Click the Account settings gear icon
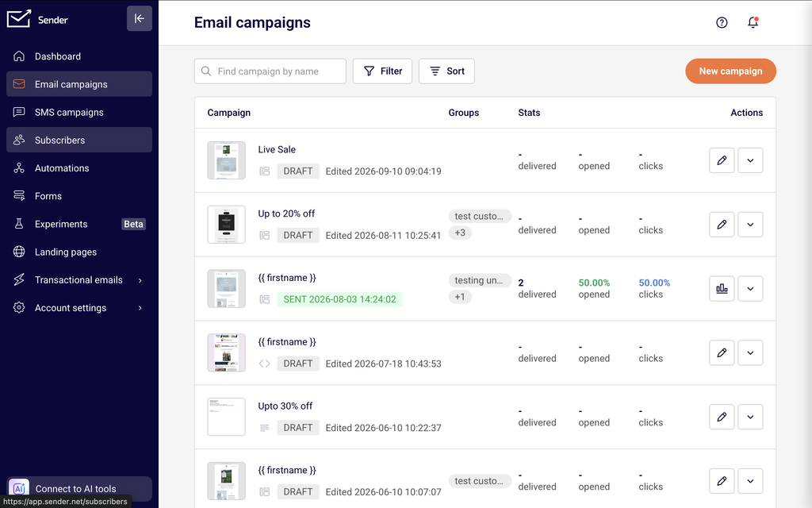 pyautogui.click(x=19, y=307)
